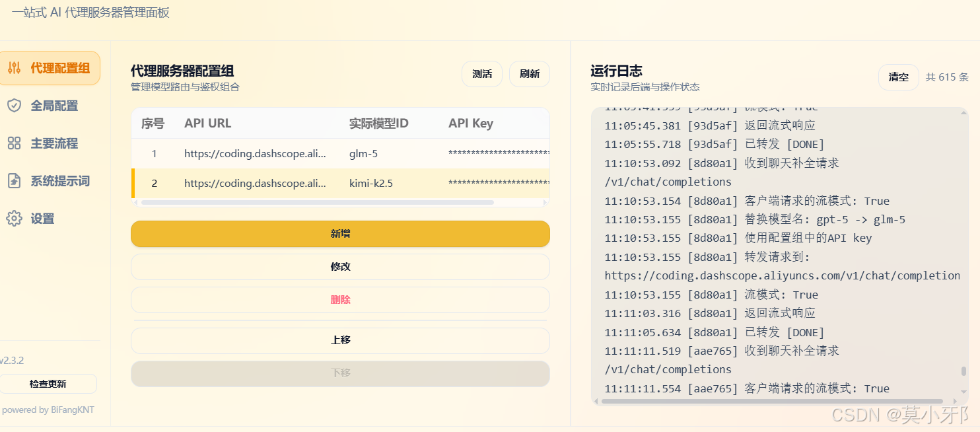Click the 上移 button
Image resolution: width=980 pixels, height=432 pixels.
[x=340, y=341]
